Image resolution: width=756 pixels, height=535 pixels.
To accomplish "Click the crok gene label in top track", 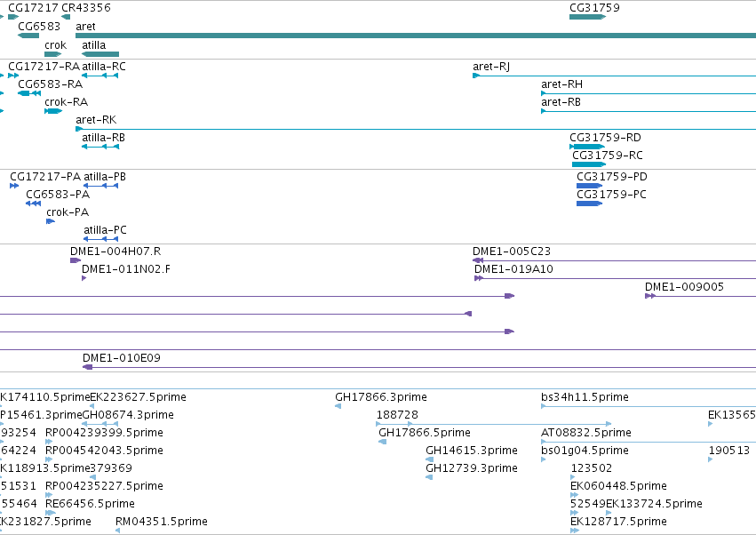I will 55,45.
